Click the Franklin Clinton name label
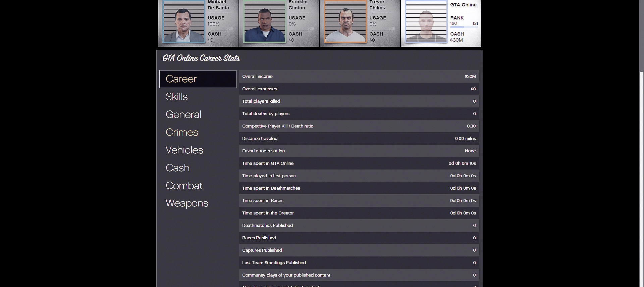 [298, 5]
